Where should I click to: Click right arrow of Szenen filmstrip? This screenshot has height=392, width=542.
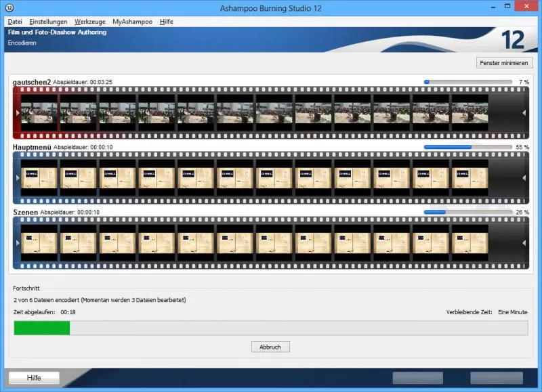[524, 243]
